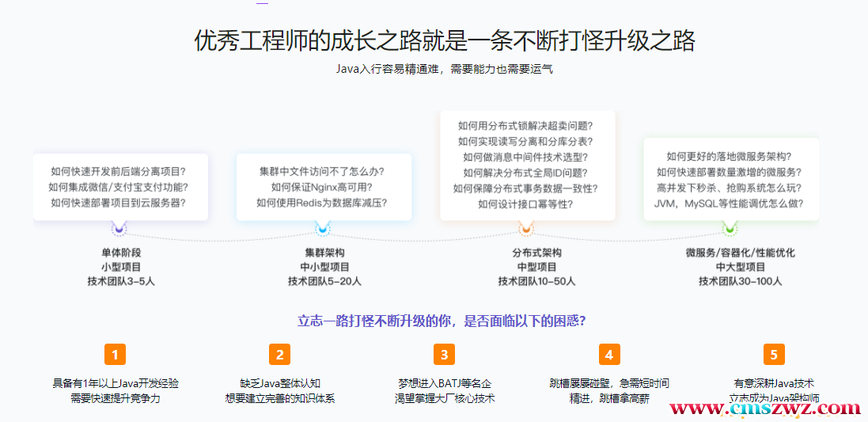The height and width of the screenshot is (422, 868).
Task: Select the orange number 4 badge
Action: click(608, 354)
